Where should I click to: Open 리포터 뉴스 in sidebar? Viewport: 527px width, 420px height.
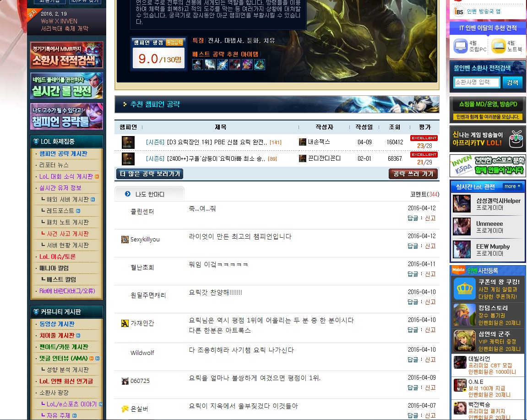coord(54,165)
